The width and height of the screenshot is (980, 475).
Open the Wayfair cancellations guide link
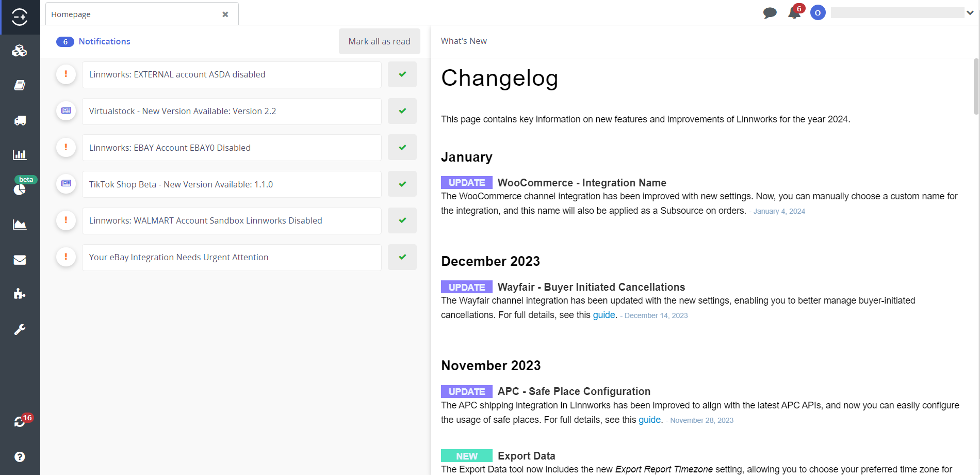point(603,315)
